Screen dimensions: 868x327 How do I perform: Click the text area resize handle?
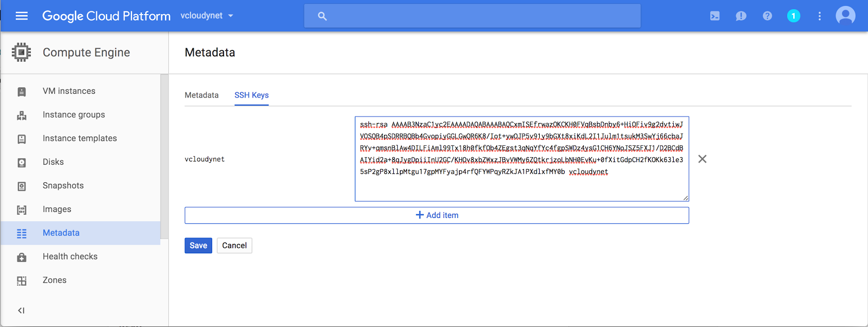click(686, 198)
